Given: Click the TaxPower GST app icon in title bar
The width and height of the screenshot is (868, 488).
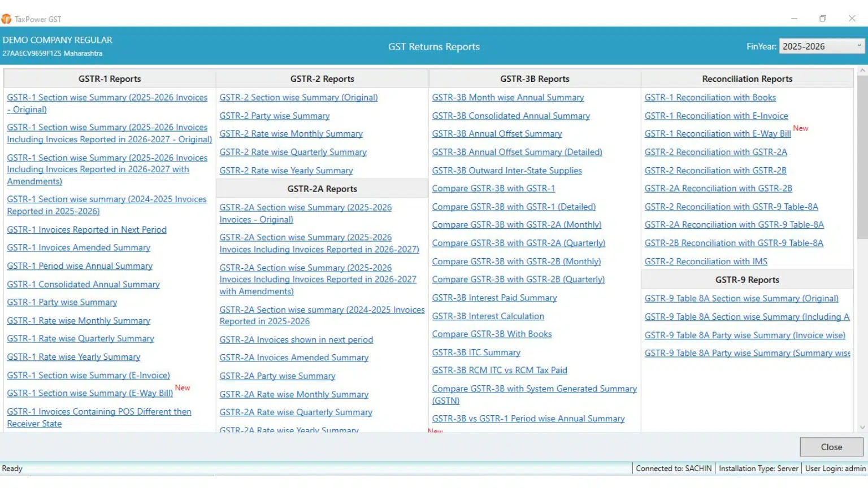Looking at the screenshot, I should pyautogui.click(x=6, y=19).
